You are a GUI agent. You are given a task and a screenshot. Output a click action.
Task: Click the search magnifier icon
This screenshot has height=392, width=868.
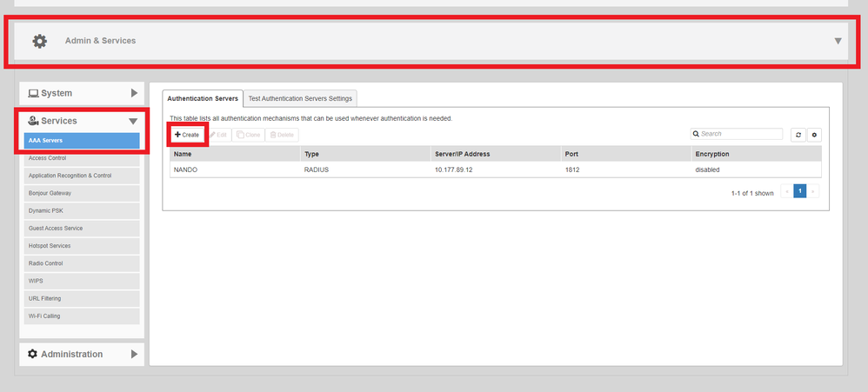[697, 134]
